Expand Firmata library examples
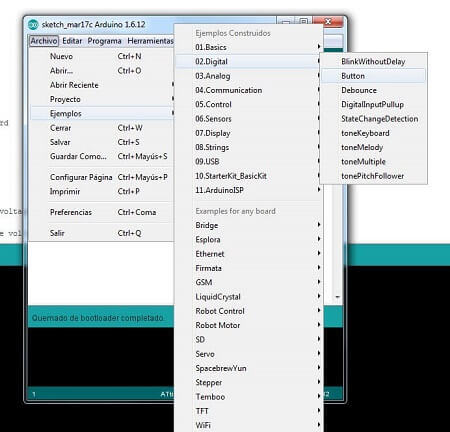 click(x=249, y=268)
